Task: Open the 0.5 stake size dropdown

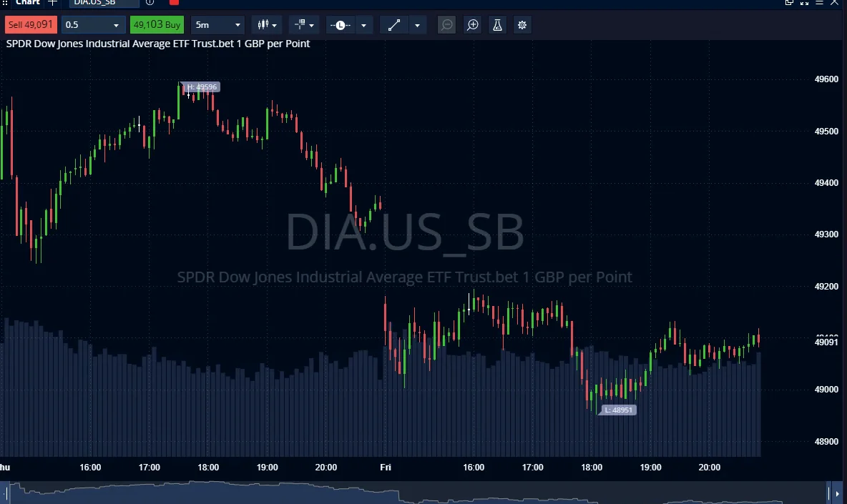Action: pyautogui.click(x=93, y=25)
